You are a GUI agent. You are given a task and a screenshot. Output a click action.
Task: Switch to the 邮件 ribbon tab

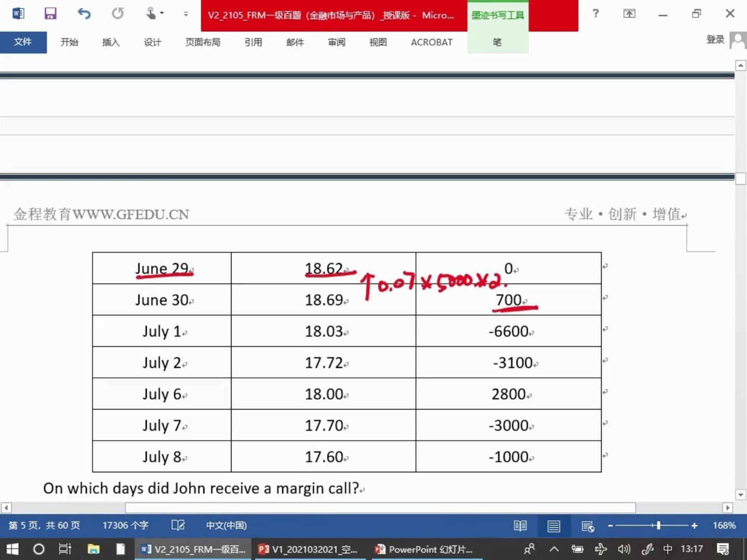tap(295, 42)
